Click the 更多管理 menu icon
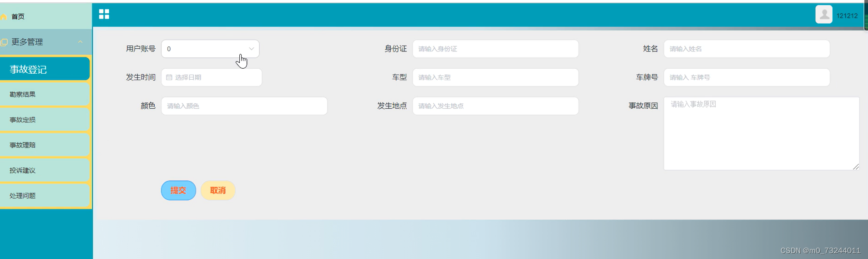 [4, 42]
